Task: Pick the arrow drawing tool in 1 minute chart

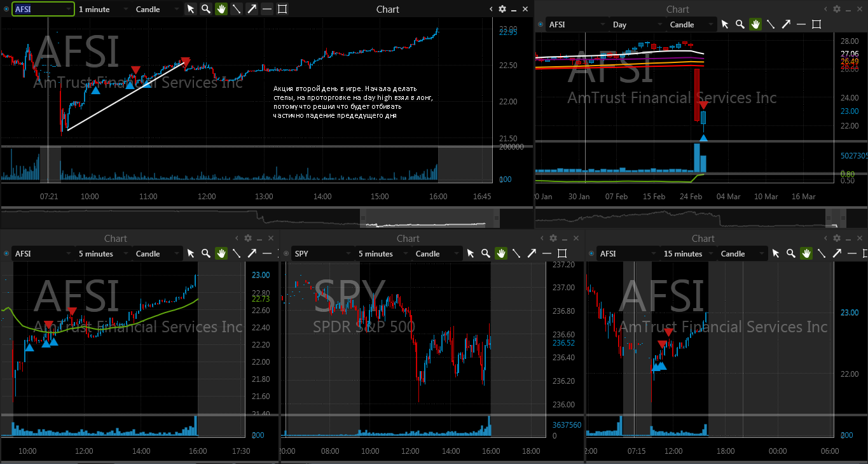Action: [x=252, y=9]
